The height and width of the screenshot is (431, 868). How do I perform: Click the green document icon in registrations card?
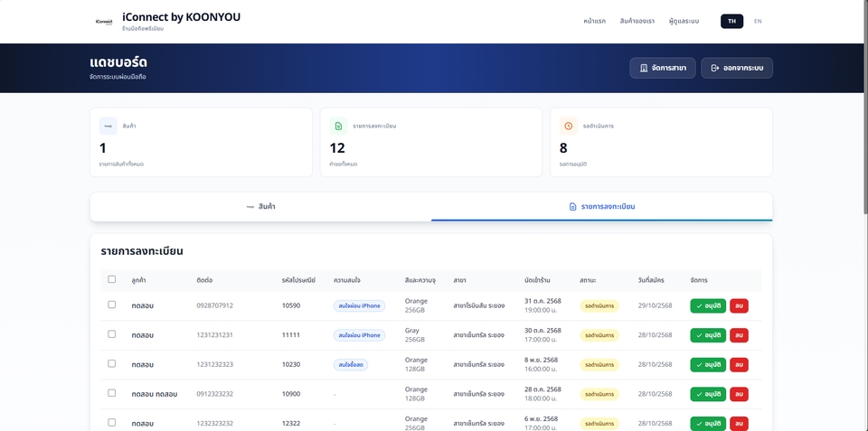tap(338, 126)
